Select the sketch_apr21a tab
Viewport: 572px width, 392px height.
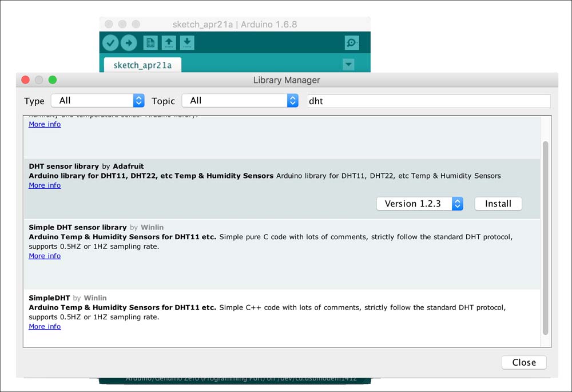pos(142,65)
